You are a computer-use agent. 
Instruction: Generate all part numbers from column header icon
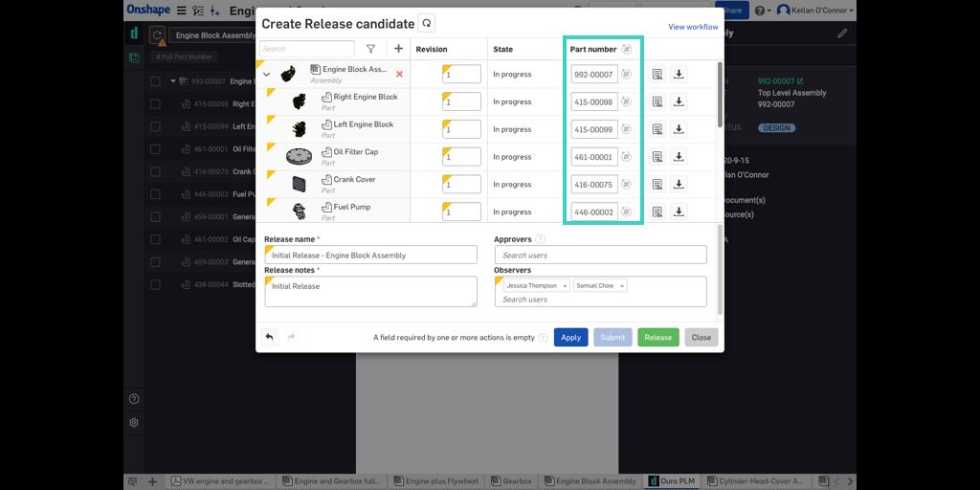click(x=626, y=49)
